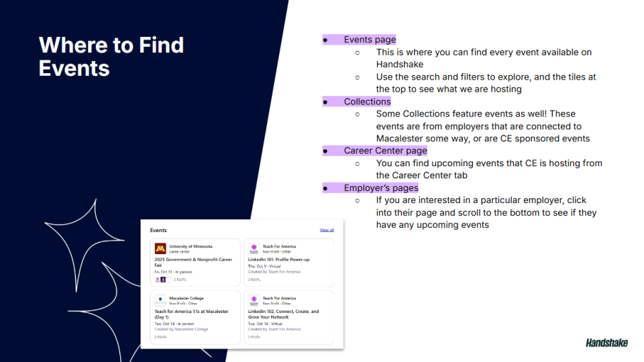Viewport: 644px width, 362px height.
Task: Click RSVP attendee avatars on Career Fair card
Action: click(x=163, y=280)
